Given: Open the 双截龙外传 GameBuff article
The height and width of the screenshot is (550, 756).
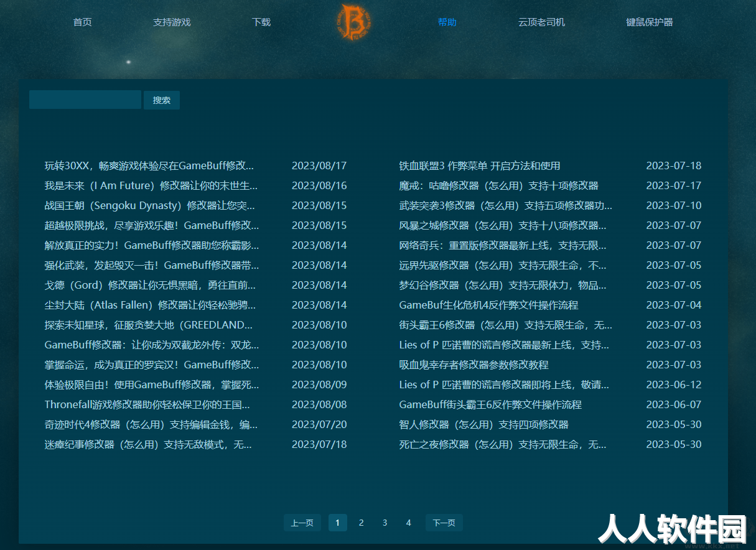Looking at the screenshot, I should click(x=152, y=345).
